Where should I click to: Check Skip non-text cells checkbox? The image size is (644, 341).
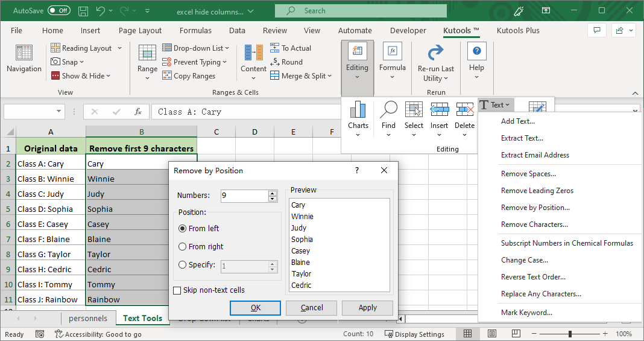177,290
